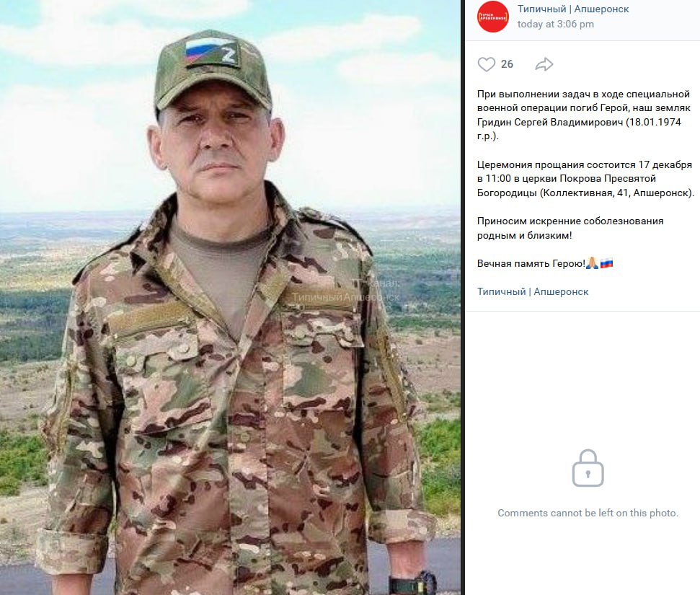Click the Russian flag emoji in caption

[x=606, y=263]
